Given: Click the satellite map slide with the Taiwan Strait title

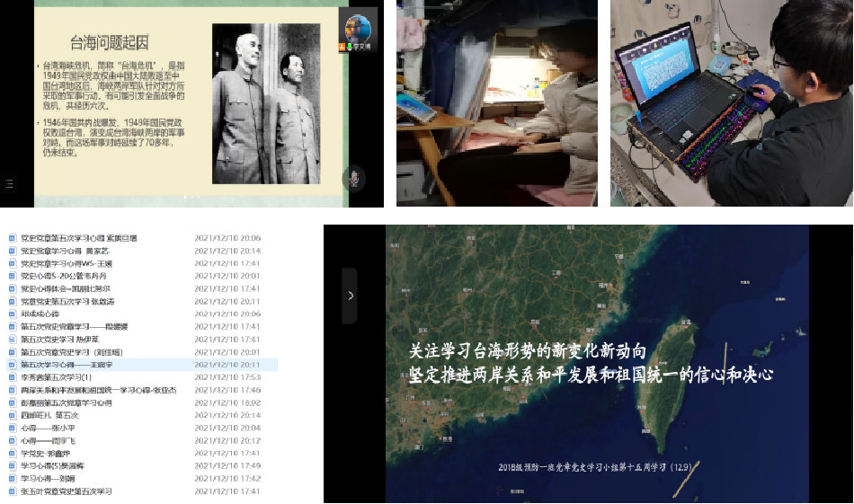Looking at the screenshot, I should click(x=597, y=364).
